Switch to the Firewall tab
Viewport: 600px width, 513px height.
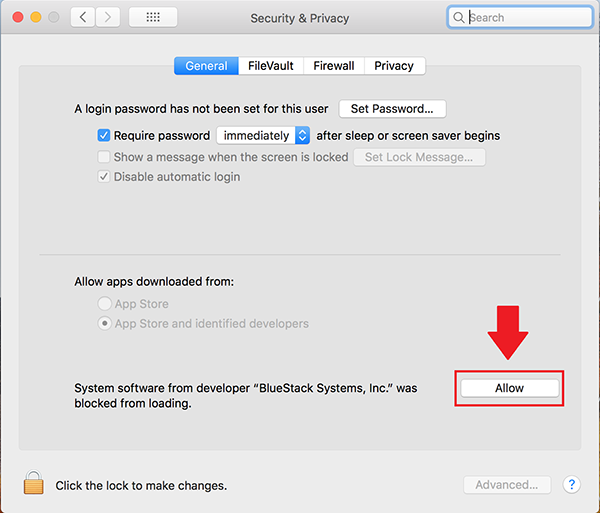pos(333,66)
